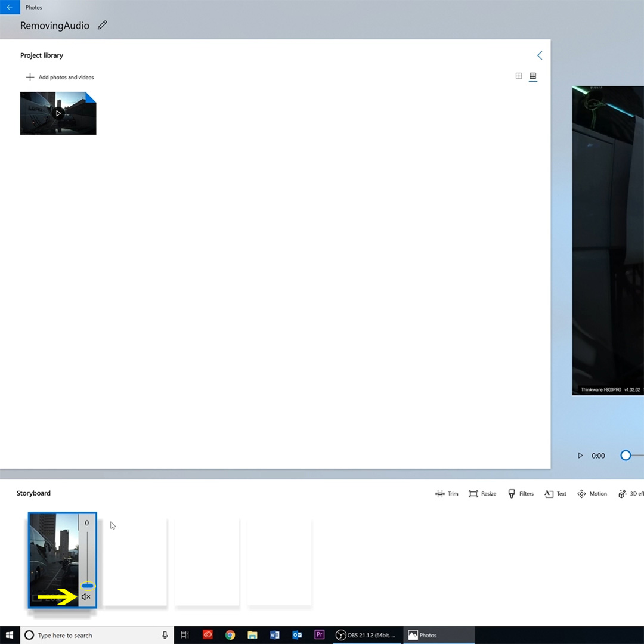Play the video preview
Image resolution: width=644 pixels, height=644 pixels.
click(580, 456)
